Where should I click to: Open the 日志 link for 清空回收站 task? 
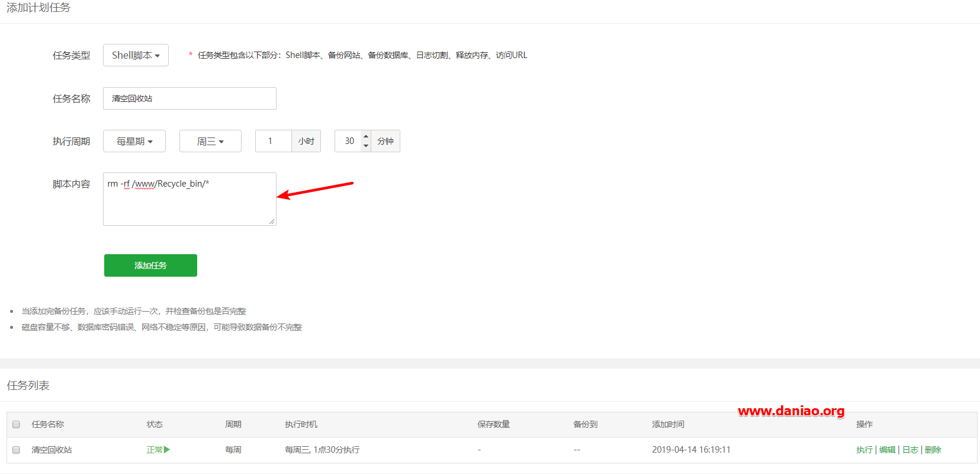[910, 450]
